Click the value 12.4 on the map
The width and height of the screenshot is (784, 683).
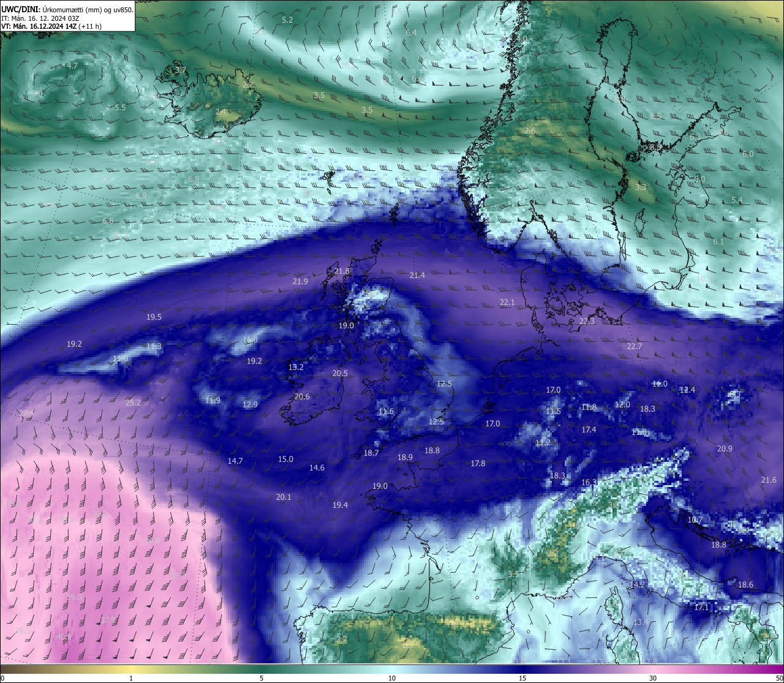[687, 390]
